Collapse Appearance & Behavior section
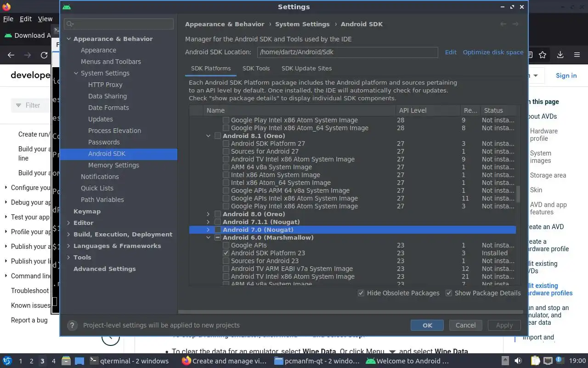This screenshot has height=368, width=588. [x=68, y=39]
